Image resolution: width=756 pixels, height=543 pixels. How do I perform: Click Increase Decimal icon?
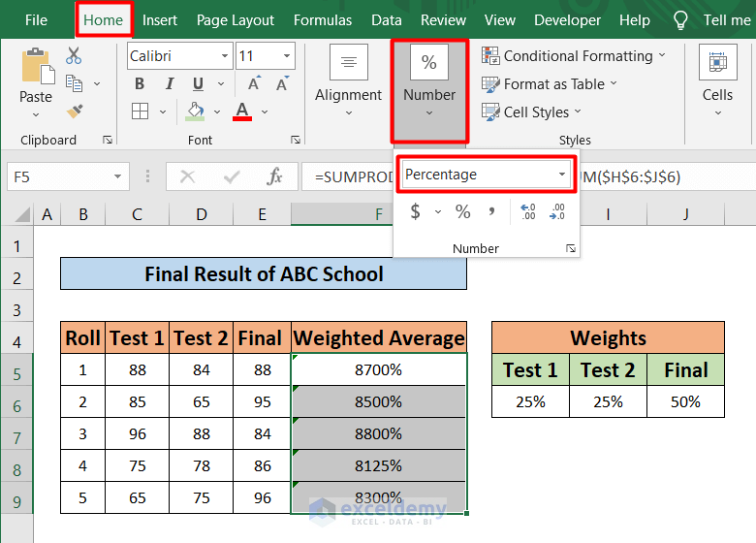click(528, 211)
